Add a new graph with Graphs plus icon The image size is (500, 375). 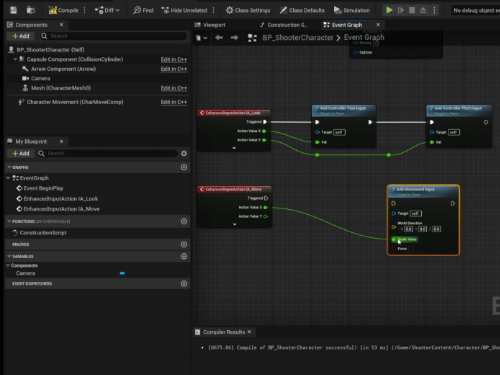point(184,167)
